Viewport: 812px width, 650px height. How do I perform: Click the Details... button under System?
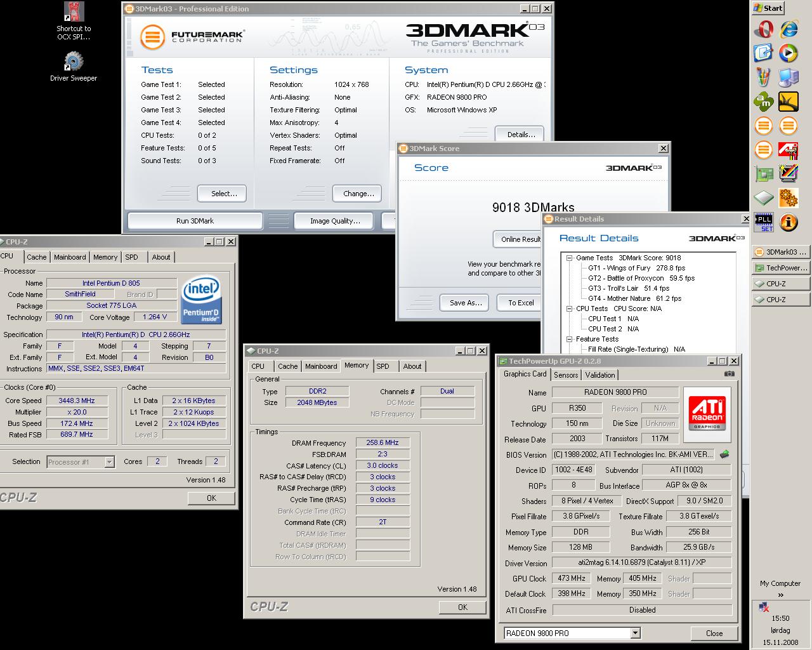521,134
